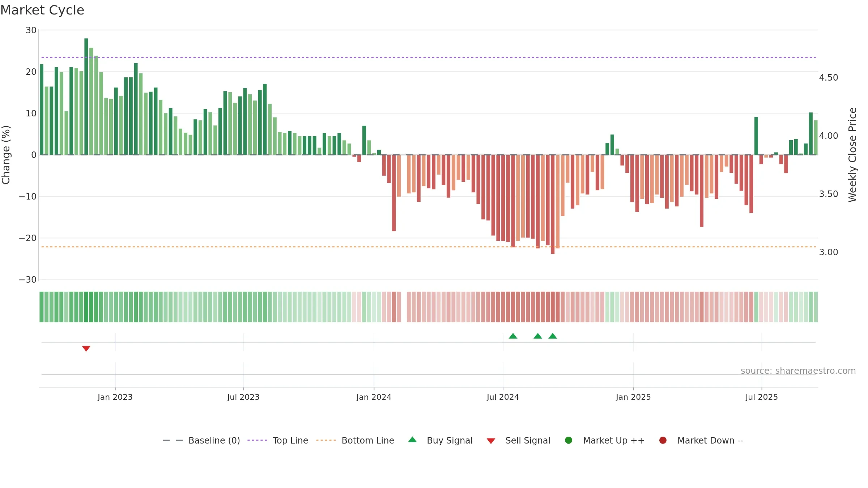Click the gray dashed Baseline legend swatch
868x488 pixels.
click(173, 440)
